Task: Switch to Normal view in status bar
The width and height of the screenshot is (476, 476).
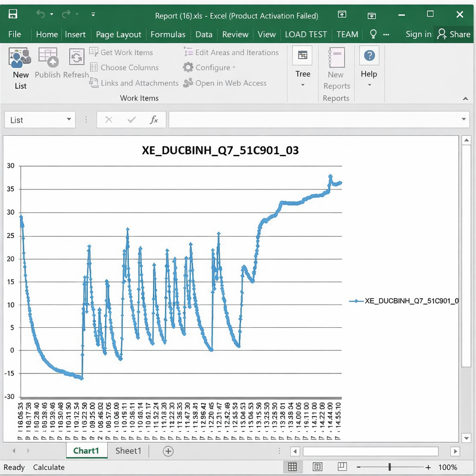Action: coord(293,467)
